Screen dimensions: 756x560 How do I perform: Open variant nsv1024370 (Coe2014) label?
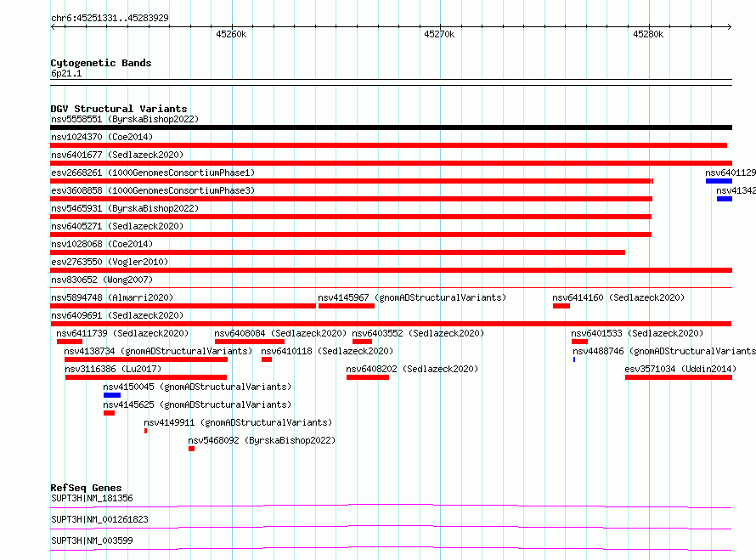[102, 137]
